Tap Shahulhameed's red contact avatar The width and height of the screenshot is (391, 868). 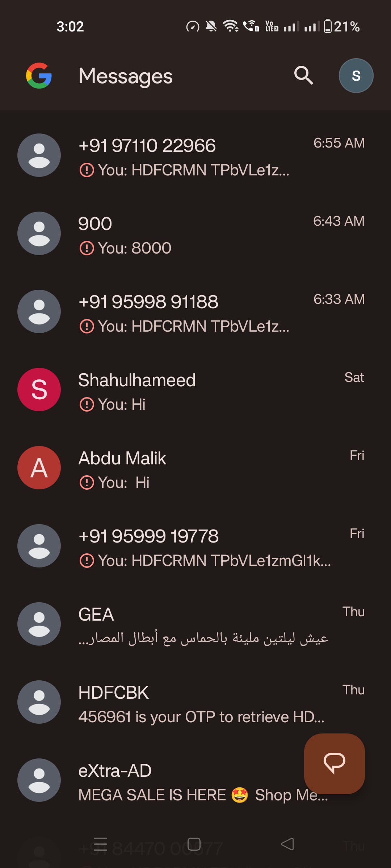point(39,390)
